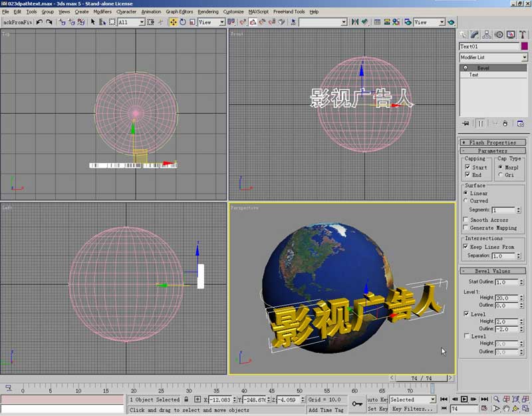Select the Curved surface radio button
Viewport: 532px width, 416px height.
(x=465, y=200)
